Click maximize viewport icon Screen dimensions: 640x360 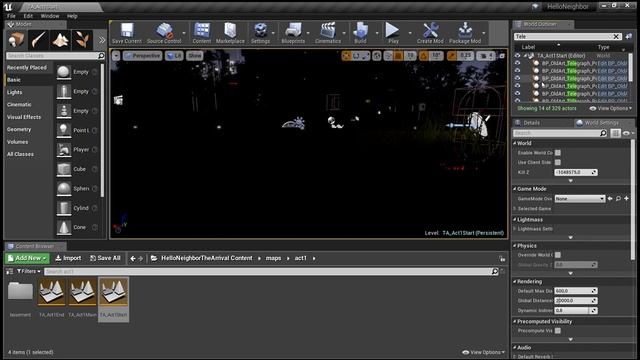pyautogui.click(x=502, y=56)
